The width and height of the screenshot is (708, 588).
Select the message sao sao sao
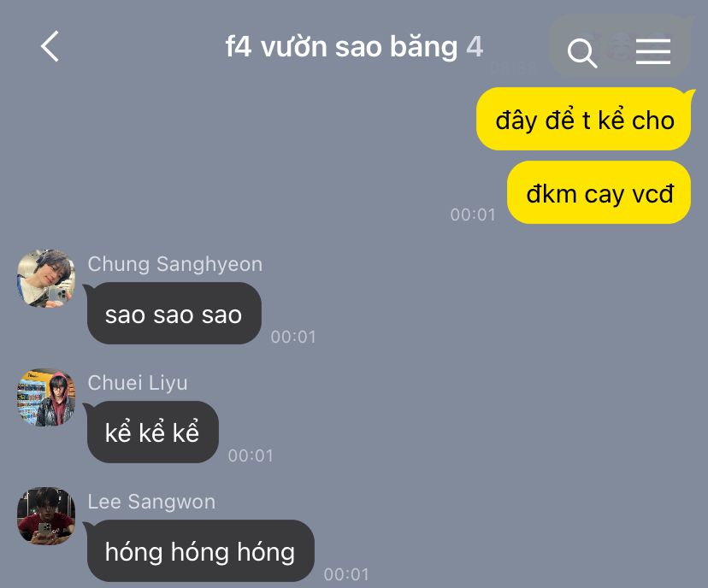click(174, 314)
